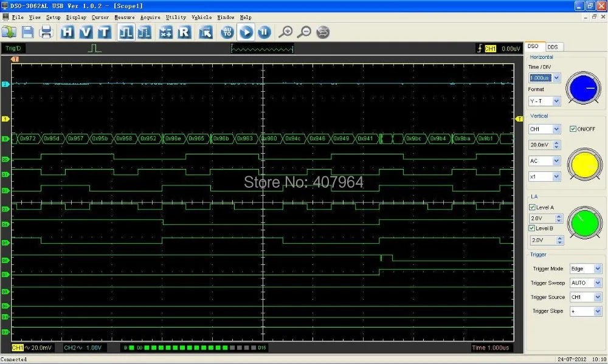Uncheck the Level B checkbox
The width and height of the screenshot is (608, 364).
tap(533, 228)
